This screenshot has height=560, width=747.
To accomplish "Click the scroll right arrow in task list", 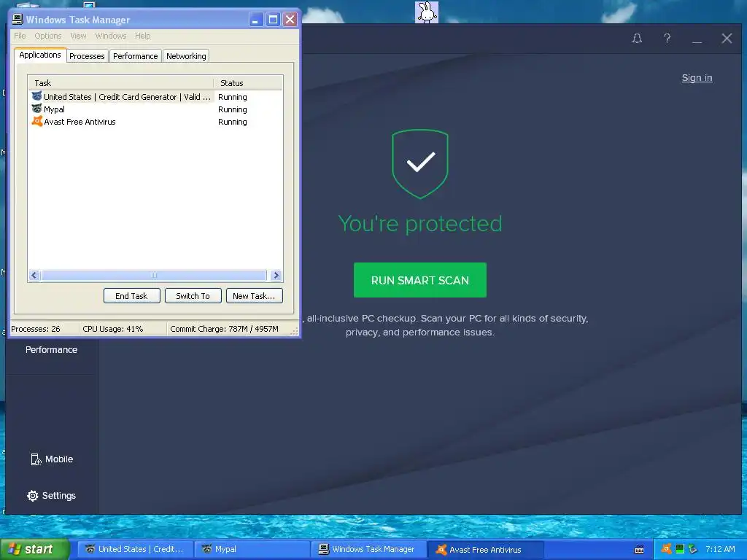I will coord(275,275).
